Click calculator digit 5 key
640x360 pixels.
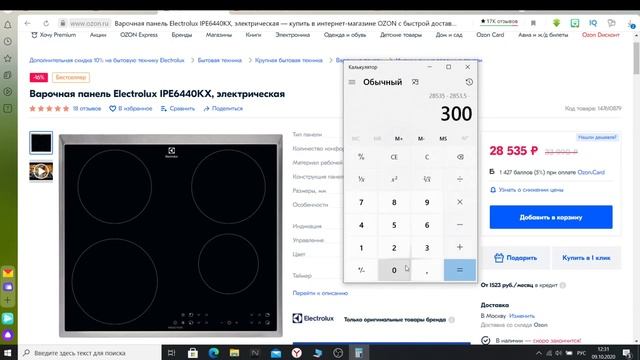(394, 225)
